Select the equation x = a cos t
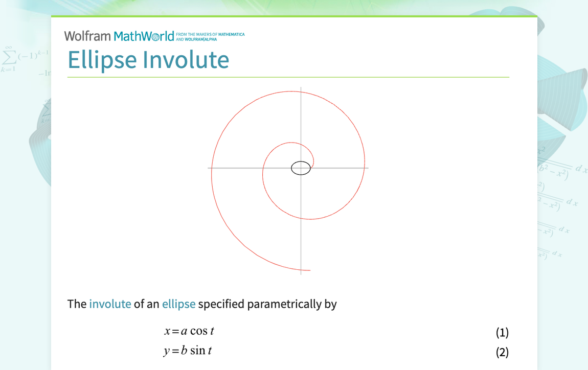This screenshot has height=370, width=588. point(189,331)
